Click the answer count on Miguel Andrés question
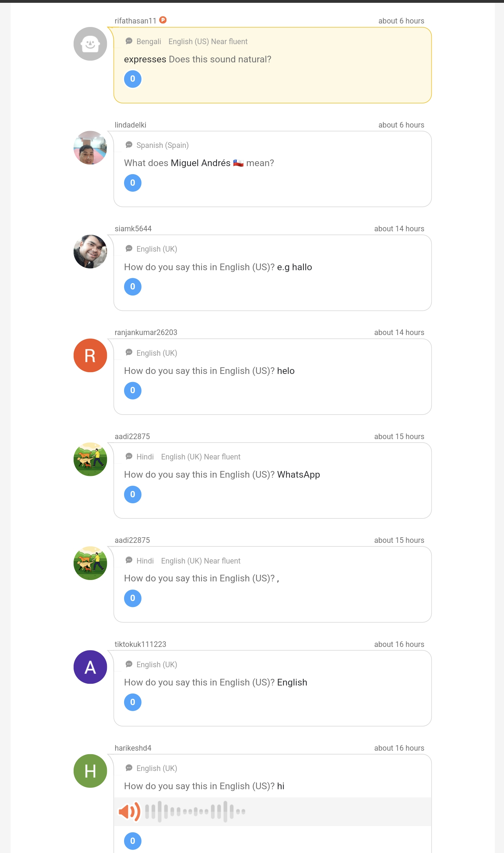Image resolution: width=504 pixels, height=853 pixels. [133, 183]
